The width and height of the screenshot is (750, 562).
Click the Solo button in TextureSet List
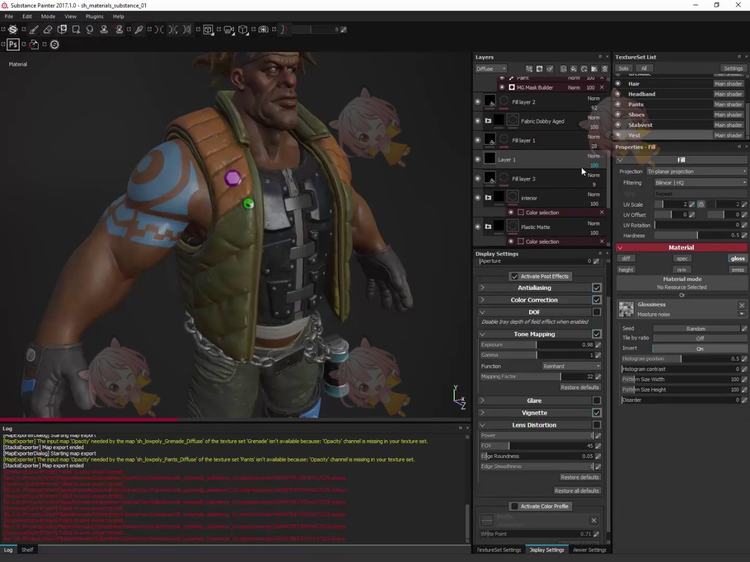pyautogui.click(x=623, y=68)
